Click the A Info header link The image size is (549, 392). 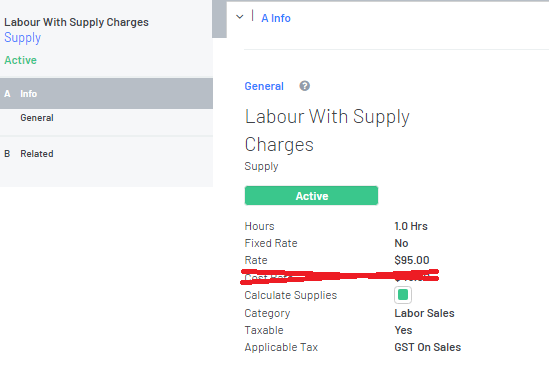[276, 18]
